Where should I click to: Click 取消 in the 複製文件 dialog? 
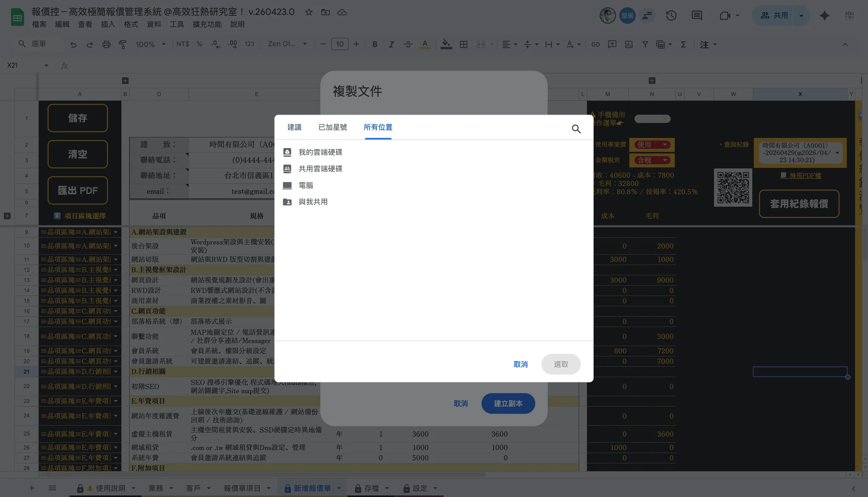point(460,403)
